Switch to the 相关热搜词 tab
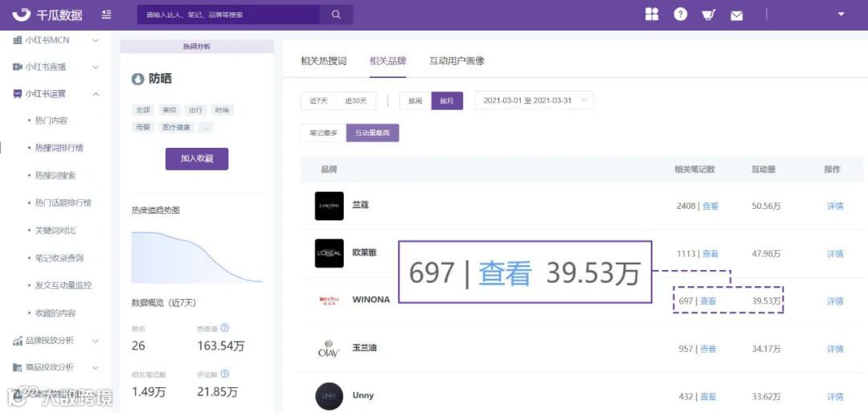Screen dimensions: 868x413 pyautogui.click(x=323, y=61)
